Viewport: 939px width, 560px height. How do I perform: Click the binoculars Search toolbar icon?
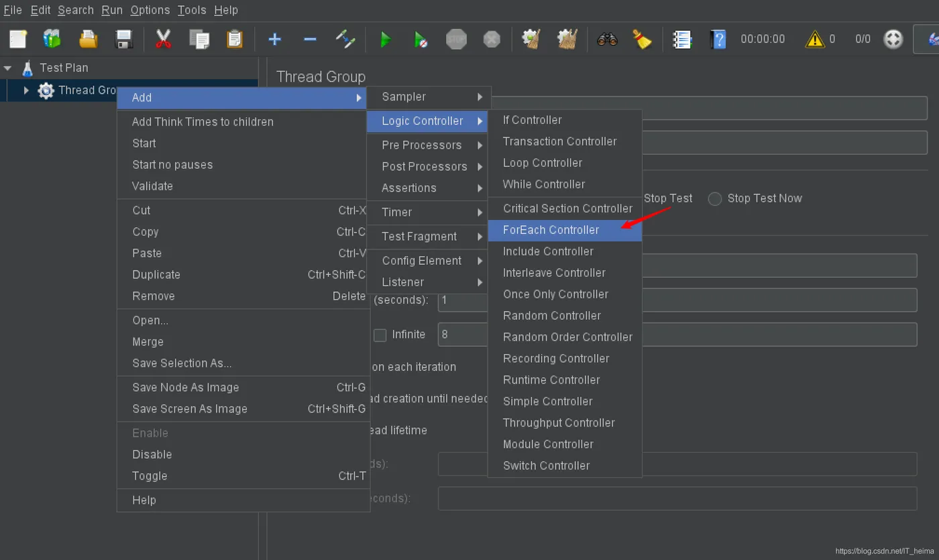point(607,39)
